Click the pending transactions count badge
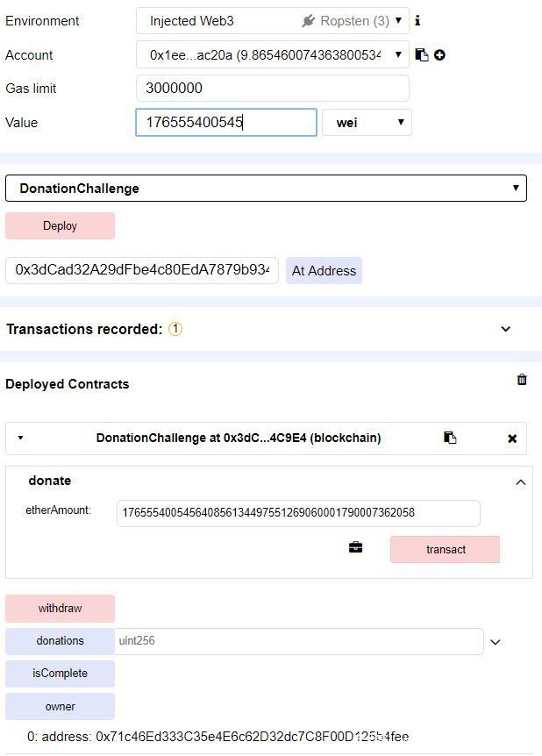Screen dimensions: 542x756 (x=175, y=329)
